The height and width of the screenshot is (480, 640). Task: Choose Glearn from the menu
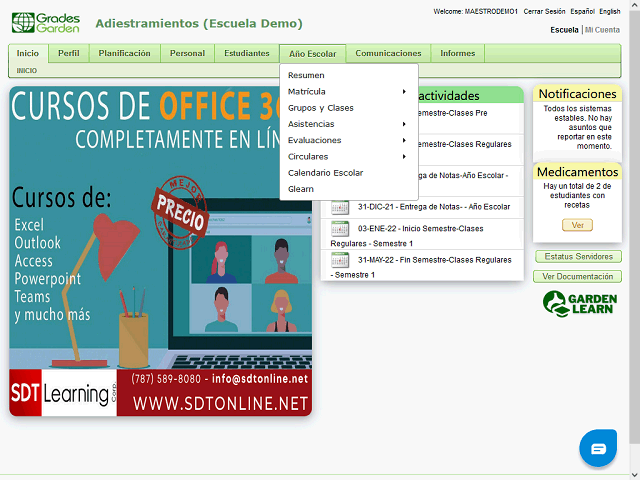pyautogui.click(x=349, y=189)
